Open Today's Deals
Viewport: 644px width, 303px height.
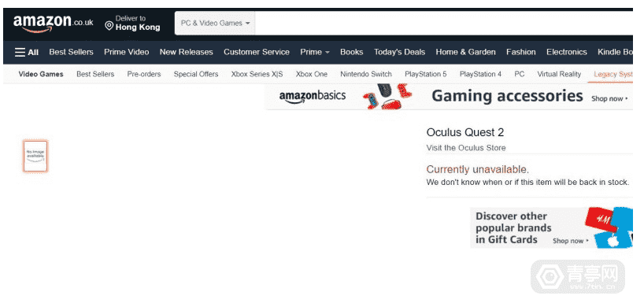click(x=399, y=52)
